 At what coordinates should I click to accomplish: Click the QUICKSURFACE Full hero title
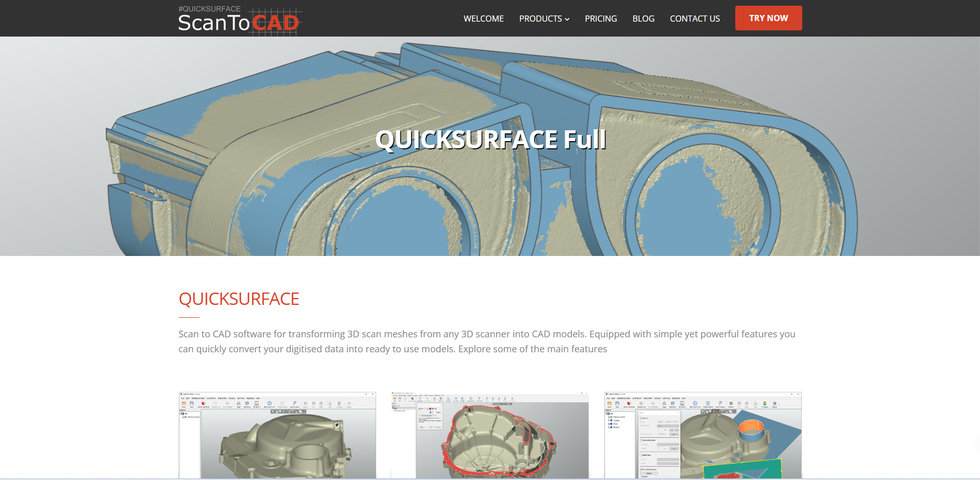491,140
